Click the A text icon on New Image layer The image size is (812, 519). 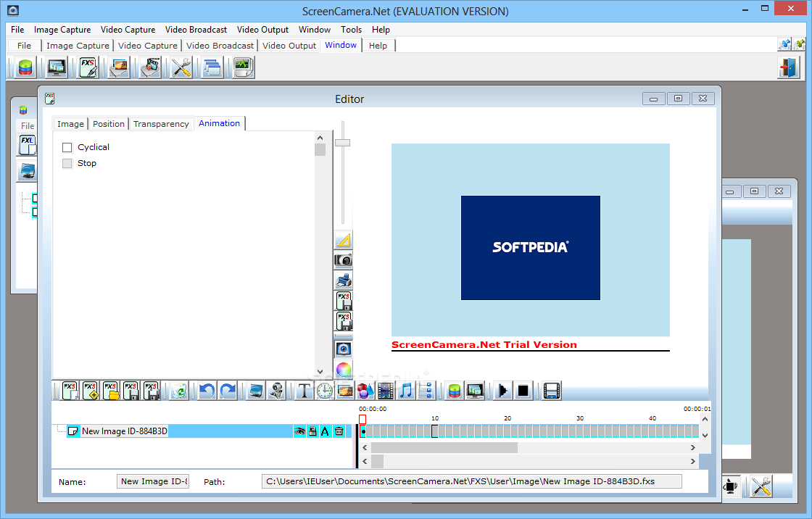pos(326,431)
